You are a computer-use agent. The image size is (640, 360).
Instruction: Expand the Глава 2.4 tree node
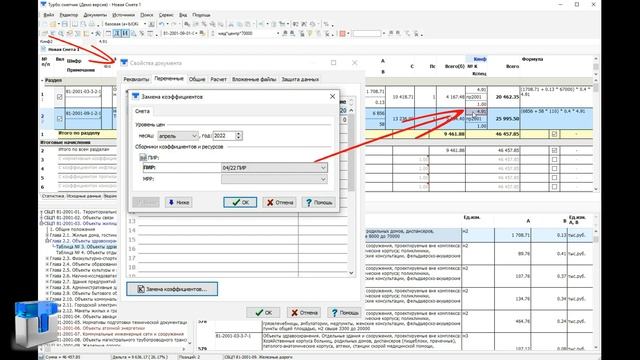tap(47, 264)
